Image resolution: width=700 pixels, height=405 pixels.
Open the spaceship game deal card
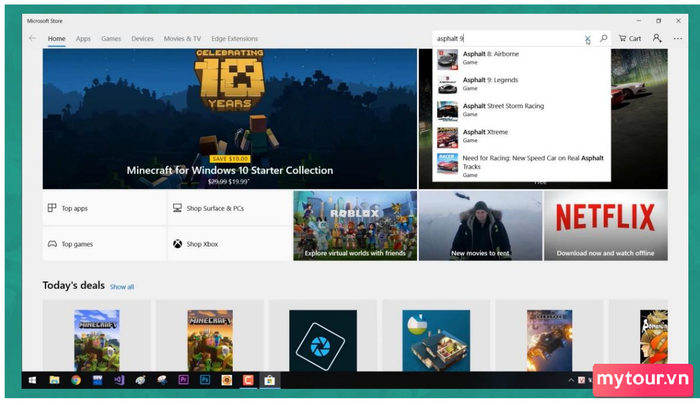pos(549,336)
